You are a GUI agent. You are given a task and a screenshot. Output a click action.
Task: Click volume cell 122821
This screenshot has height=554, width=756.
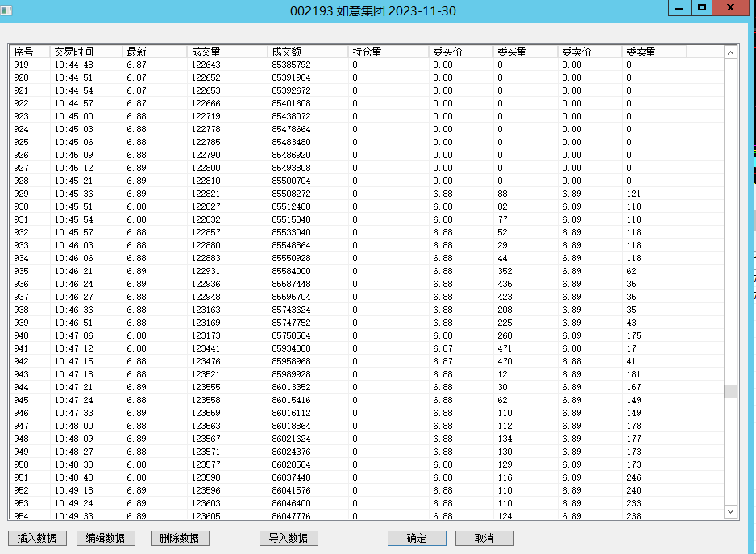click(x=206, y=194)
